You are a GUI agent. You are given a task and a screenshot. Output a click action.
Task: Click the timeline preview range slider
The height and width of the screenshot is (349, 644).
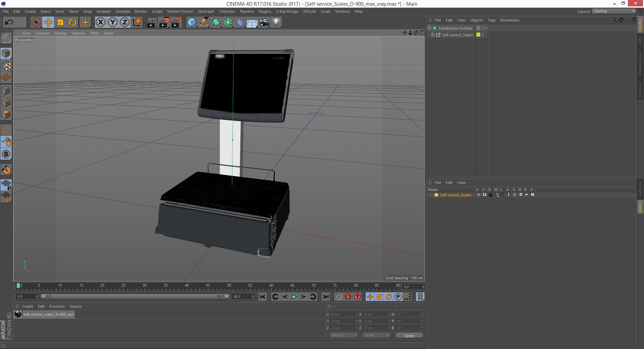(135, 296)
